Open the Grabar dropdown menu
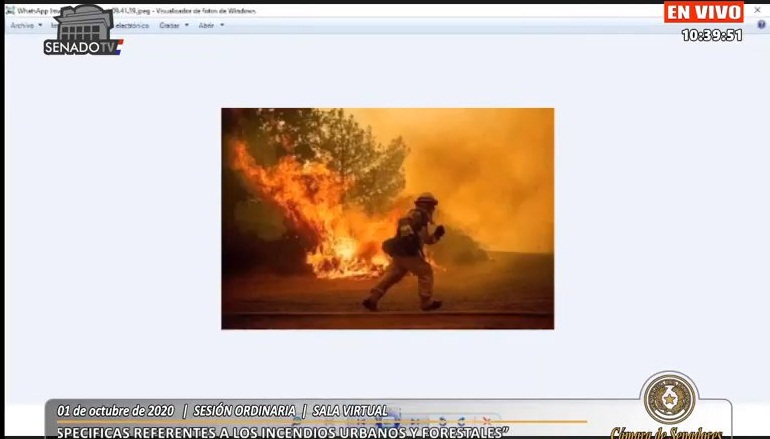The height and width of the screenshot is (439, 770). click(x=173, y=25)
